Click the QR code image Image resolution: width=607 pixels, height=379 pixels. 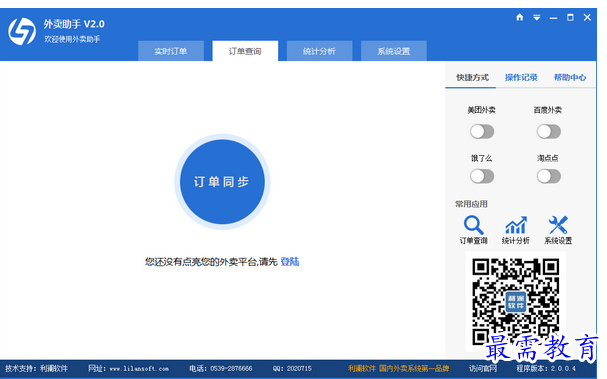(516, 302)
